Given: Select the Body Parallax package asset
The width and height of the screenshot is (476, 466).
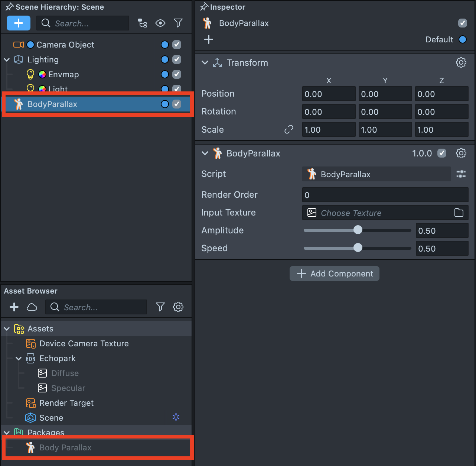Looking at the screenshot, I should [x=96, y=447].
